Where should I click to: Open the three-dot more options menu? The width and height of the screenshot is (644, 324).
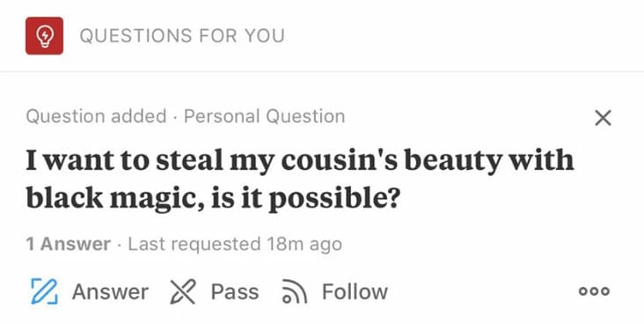tap(595, 291)
